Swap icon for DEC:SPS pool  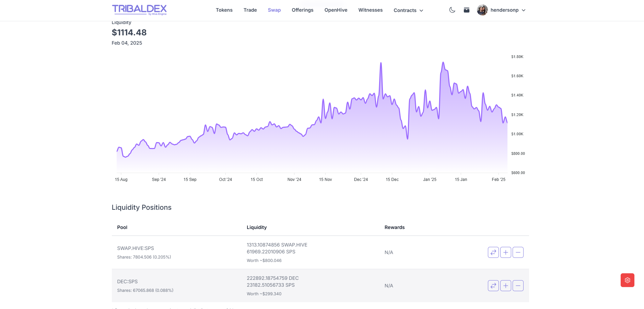point(493,286)
